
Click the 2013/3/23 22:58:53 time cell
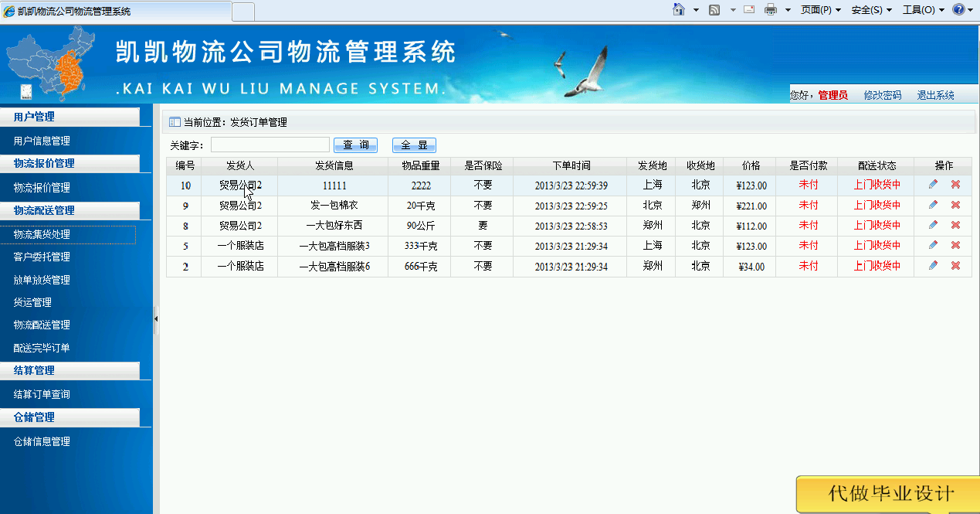pyautogui.click(x=571, y=226)
